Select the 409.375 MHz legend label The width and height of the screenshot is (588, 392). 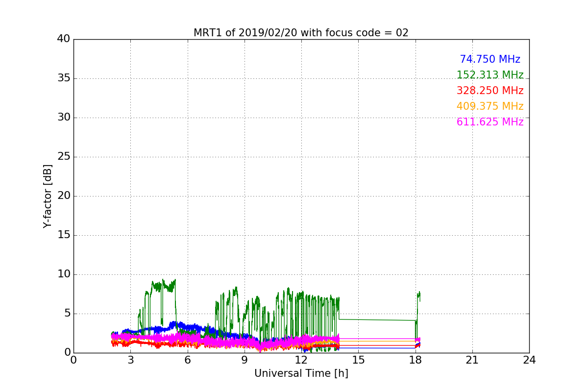[490, 106]
